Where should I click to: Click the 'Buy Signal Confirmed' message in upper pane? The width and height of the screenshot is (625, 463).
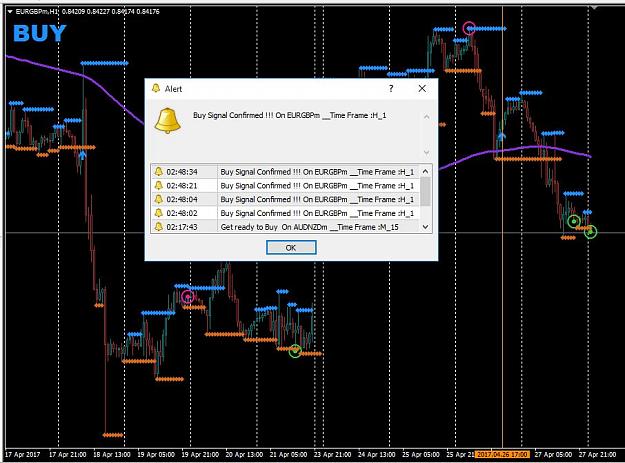coord(289,115)
